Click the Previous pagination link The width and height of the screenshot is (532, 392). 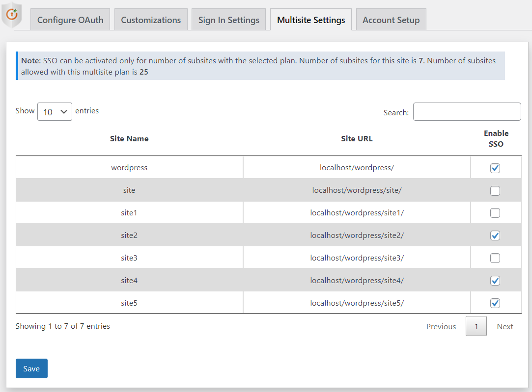(x=441, y=326)
